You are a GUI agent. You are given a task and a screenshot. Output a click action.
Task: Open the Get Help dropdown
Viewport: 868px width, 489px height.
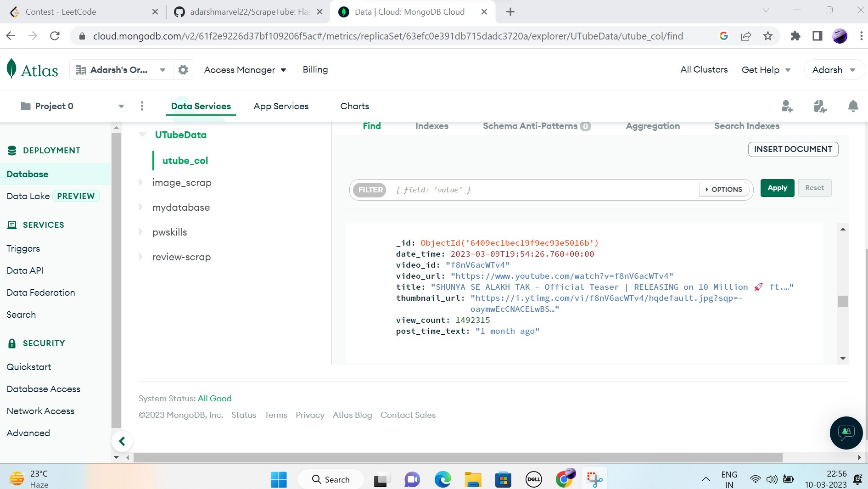coord(766,70)
